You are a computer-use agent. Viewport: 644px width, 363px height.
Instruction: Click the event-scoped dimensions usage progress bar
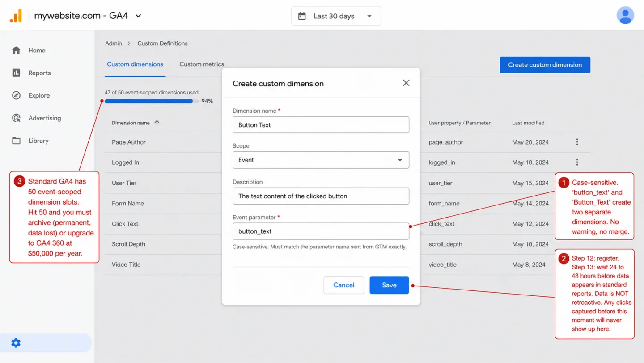pyautogui.click(x=152, y=101)
